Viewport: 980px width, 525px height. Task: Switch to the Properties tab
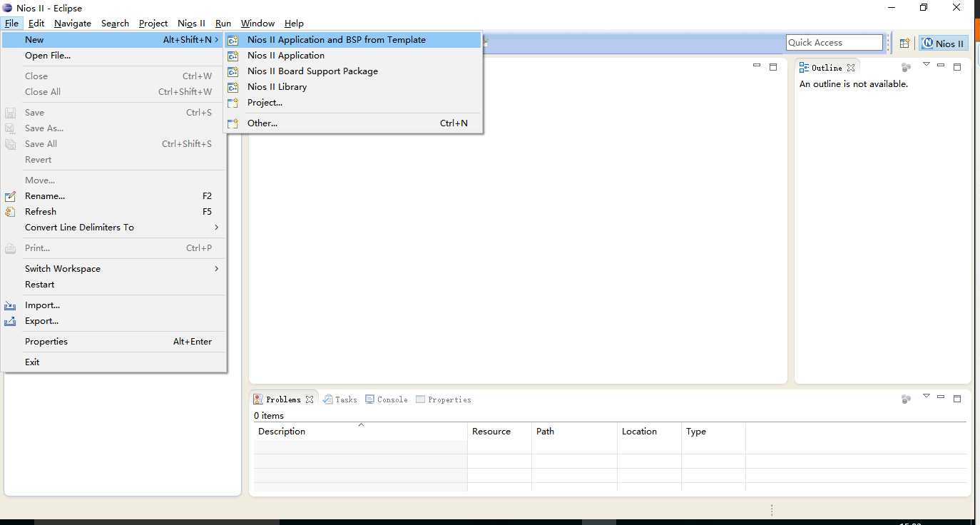coord(444,399)
